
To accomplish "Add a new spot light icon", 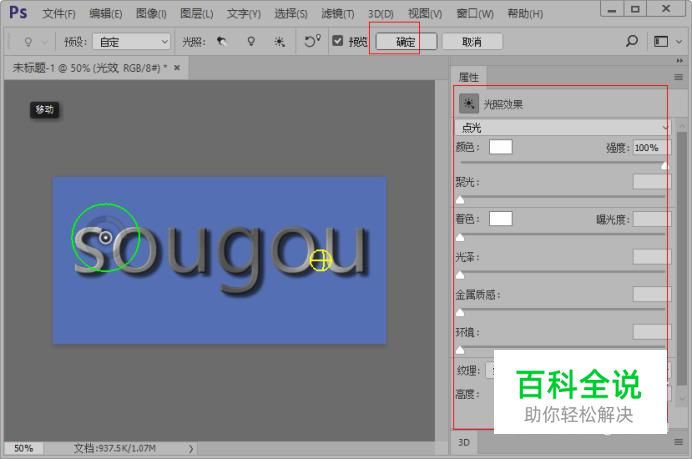I will tap(222, 42).
